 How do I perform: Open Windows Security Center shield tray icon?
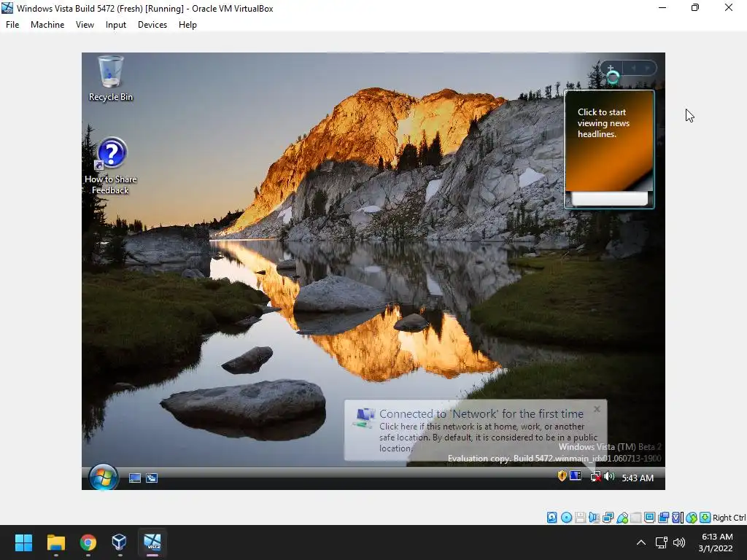point(562,475)
